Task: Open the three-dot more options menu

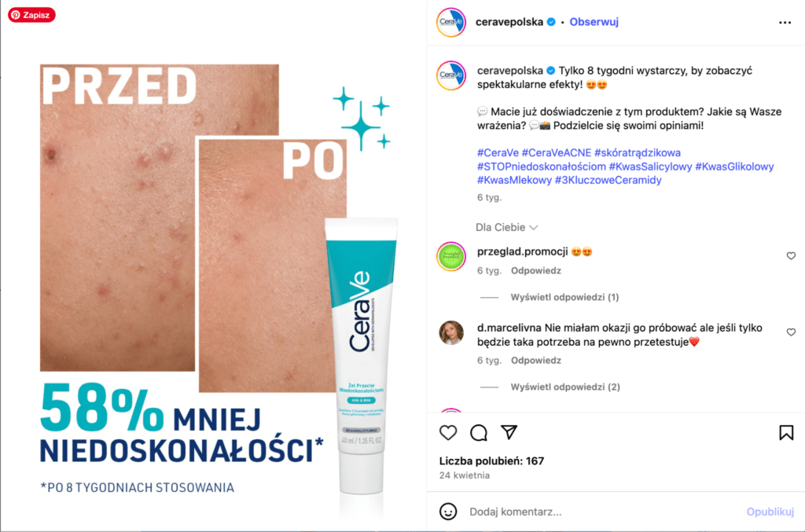Action: 785,23
